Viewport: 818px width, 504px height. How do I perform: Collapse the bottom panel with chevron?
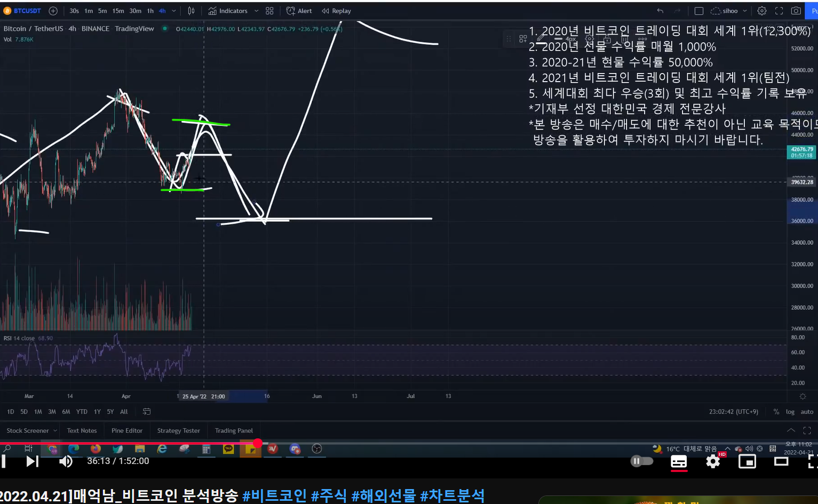tap(791, 430)
